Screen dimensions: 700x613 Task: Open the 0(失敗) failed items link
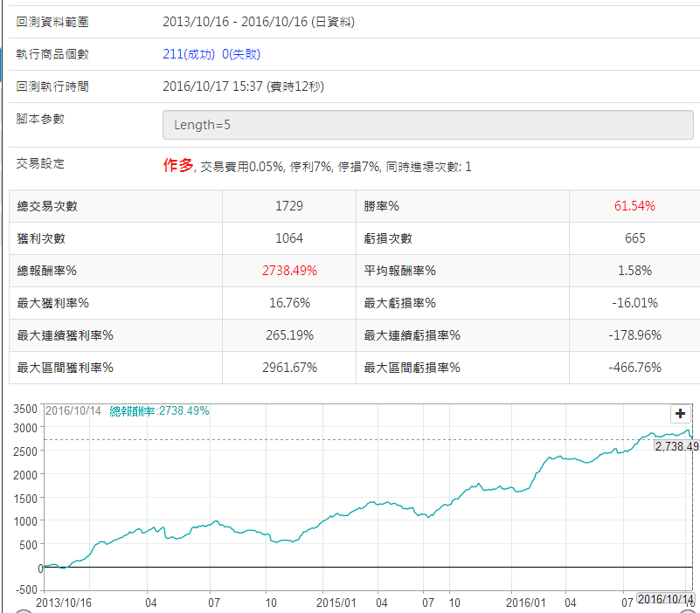(241, 54)
